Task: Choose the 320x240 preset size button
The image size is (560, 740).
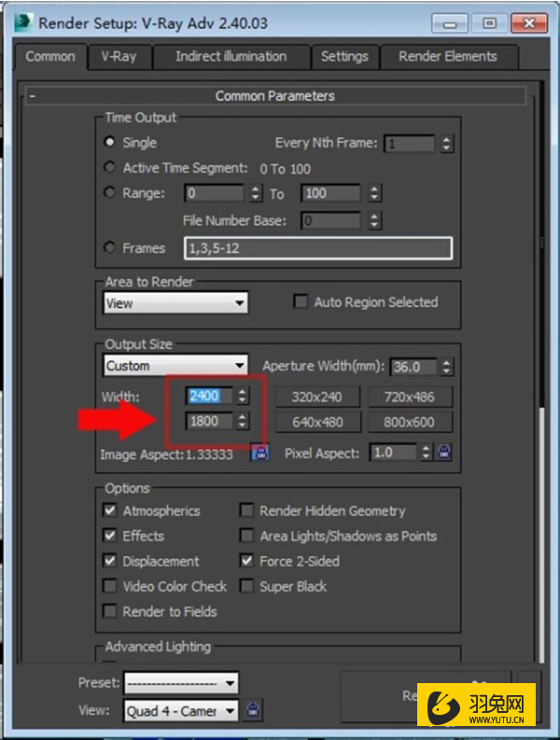Action: (x=316, y=397)
